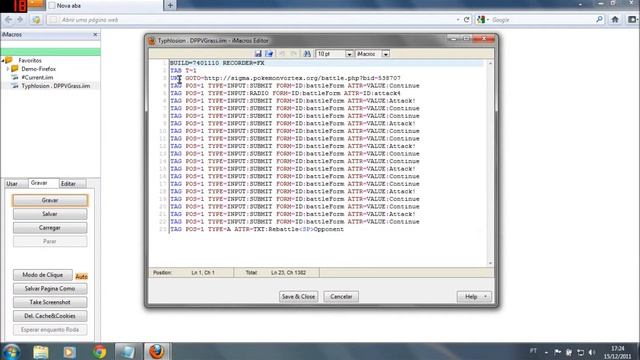Click the browser Forward arrow

[x=20, y=20]
